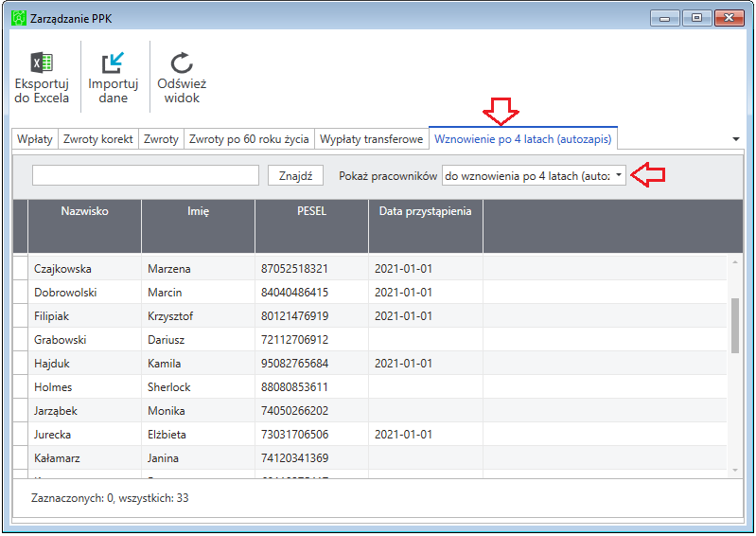The width and height of the screenshot is (756, 536).
Task: Select row header for Dobrowolski
Action: [20, 292]
